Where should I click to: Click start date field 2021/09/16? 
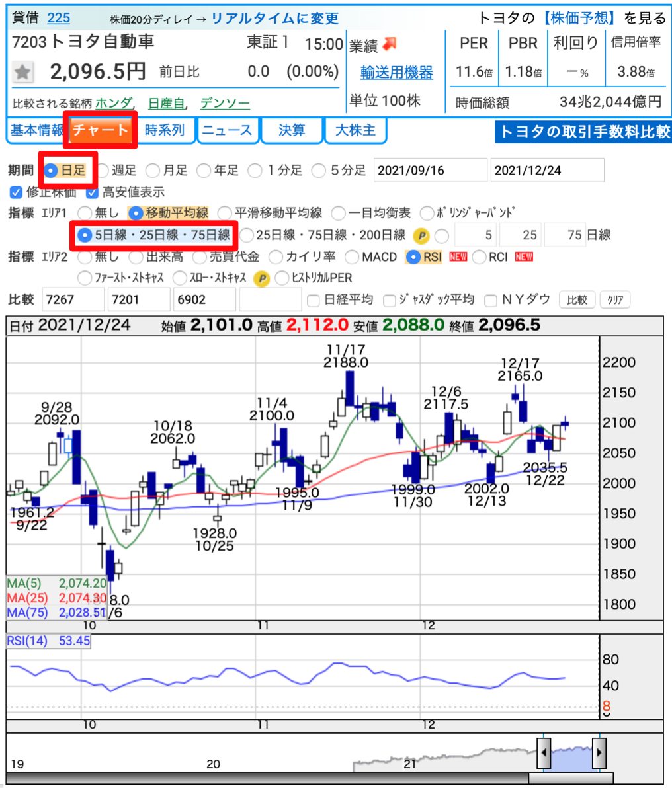point(430,171)
